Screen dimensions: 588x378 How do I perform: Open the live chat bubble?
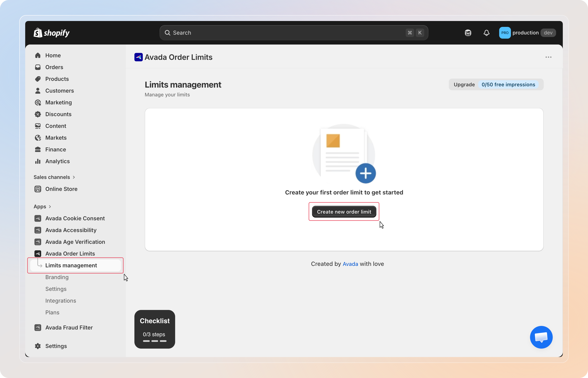541,337
